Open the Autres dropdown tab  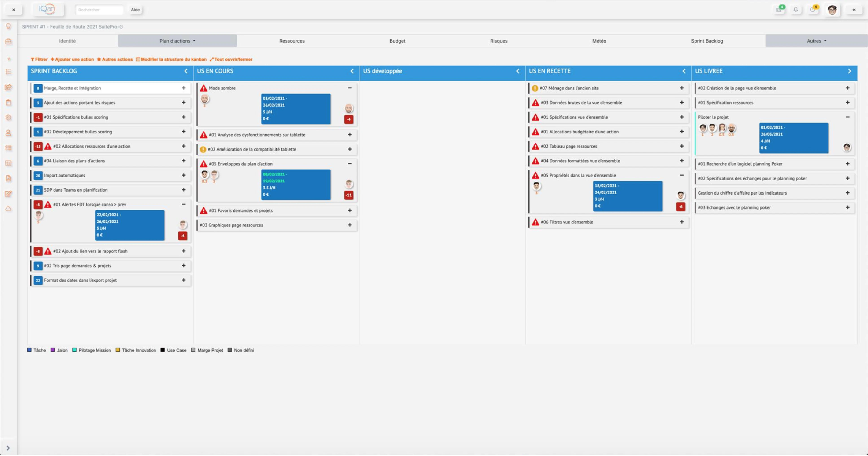click(x=816, y=41)
